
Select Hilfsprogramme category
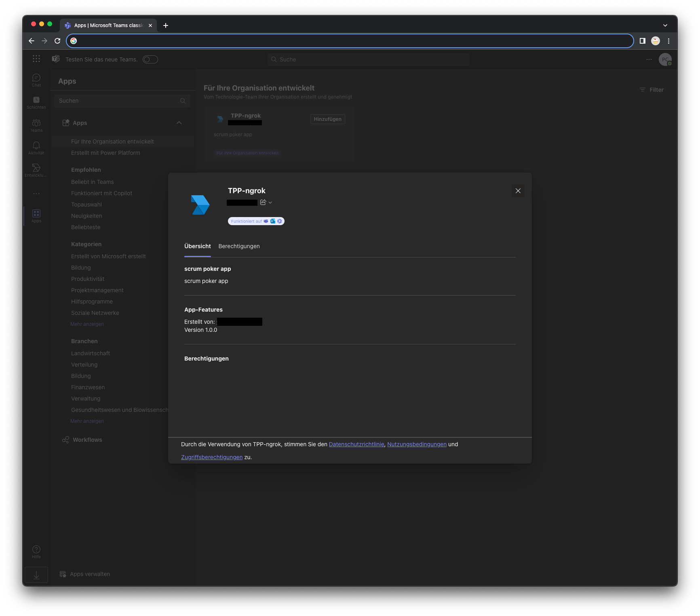pyautogui.click(x=92, y=302)
